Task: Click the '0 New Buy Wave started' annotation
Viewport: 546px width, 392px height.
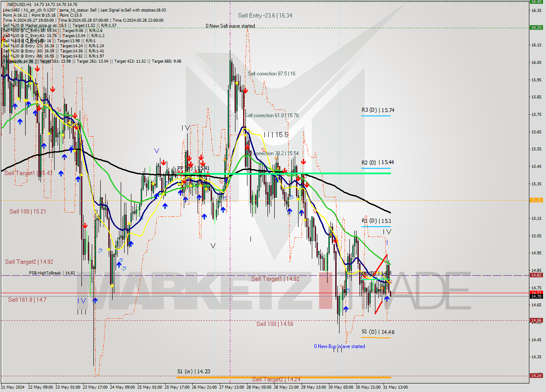Action: click(x=340, y=346)
